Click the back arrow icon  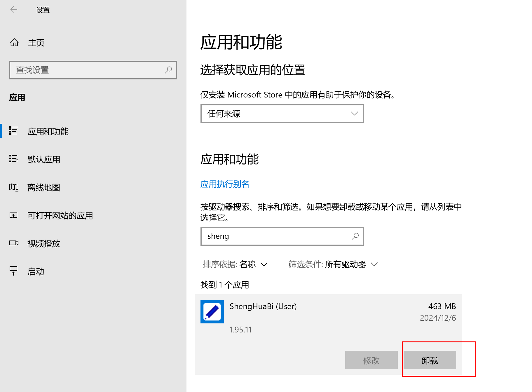coord(14,10)
